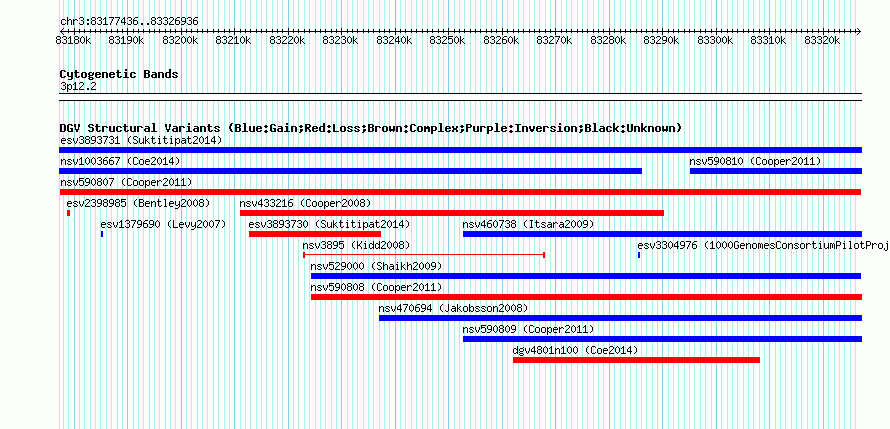Image resolution: width=890 pixels, height=429 pixels.
Task: Click the 83310k ruler tick label
Action: point(768,40)
